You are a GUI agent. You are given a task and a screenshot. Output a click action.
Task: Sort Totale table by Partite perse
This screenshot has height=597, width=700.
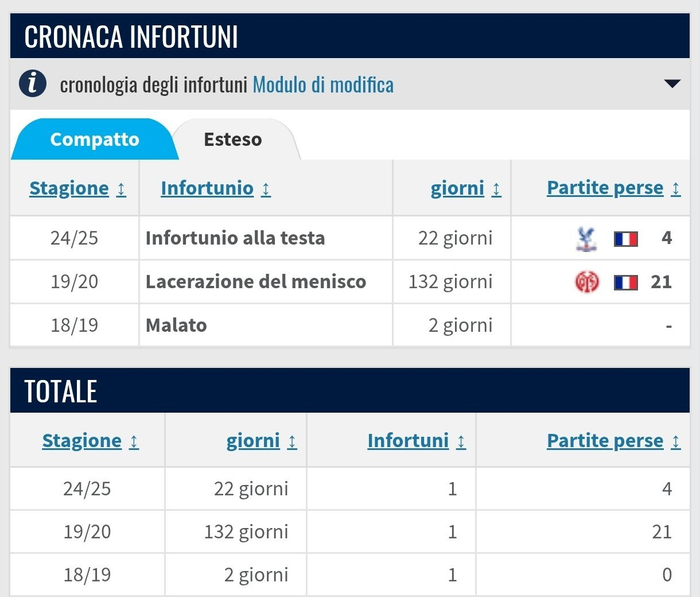(x=613, y=441)
